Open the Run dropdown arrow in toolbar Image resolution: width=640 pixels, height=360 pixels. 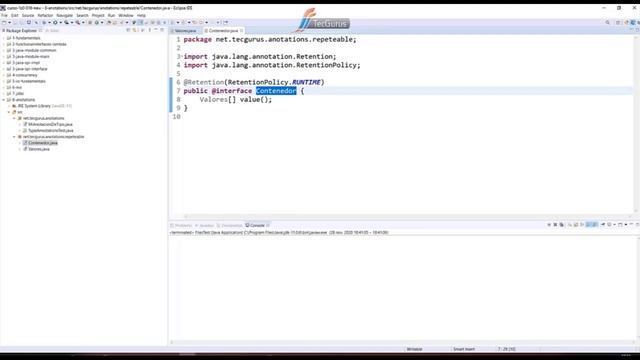(x=60, y=22)
